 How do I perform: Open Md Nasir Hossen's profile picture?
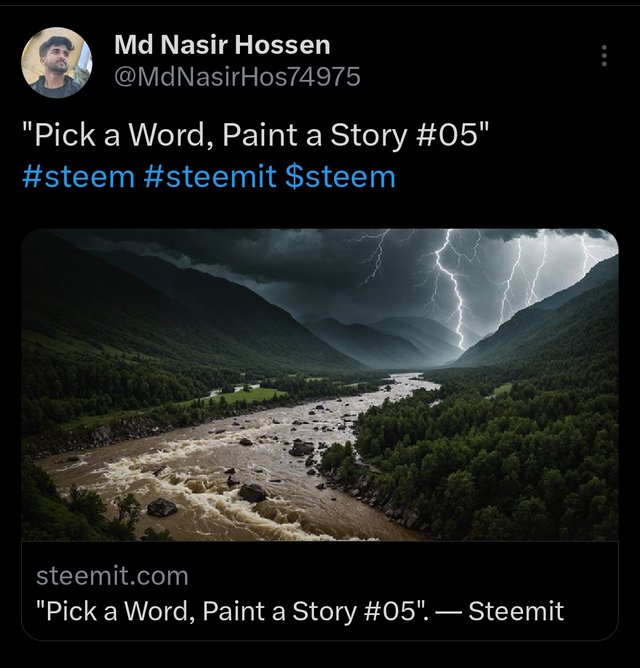point(57,63)
